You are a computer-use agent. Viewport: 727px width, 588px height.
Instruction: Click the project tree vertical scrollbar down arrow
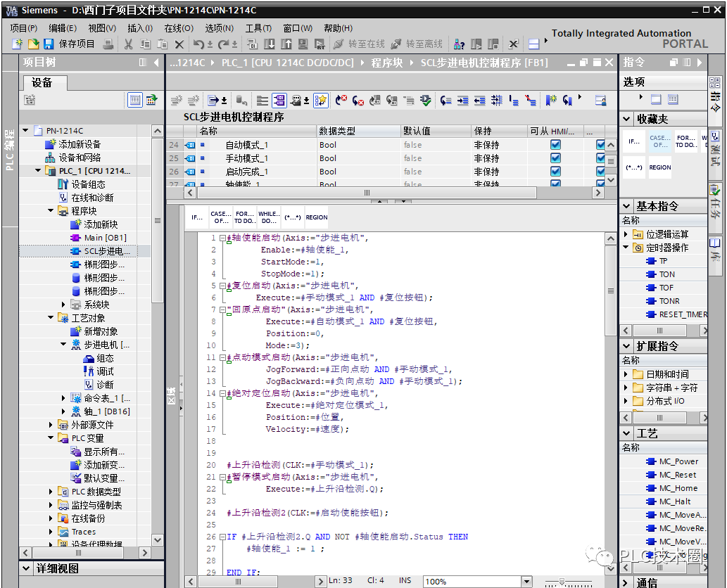pyautogui.click(x=157, y=539)
